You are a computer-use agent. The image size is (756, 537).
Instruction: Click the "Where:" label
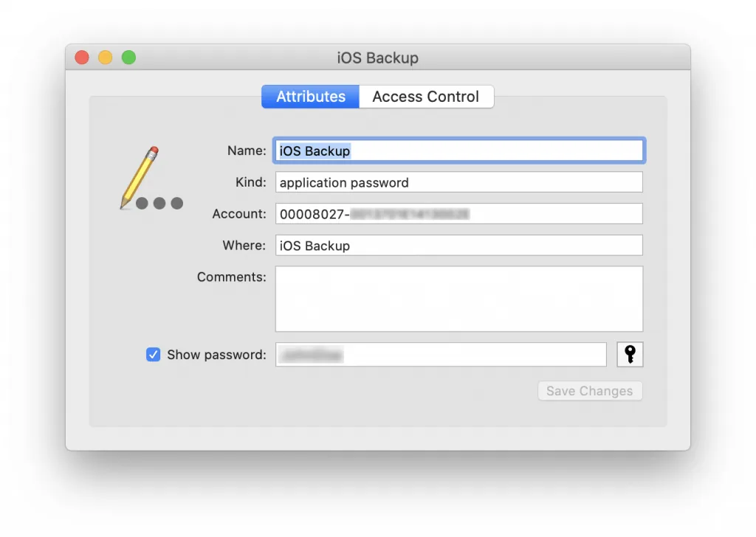244,246
